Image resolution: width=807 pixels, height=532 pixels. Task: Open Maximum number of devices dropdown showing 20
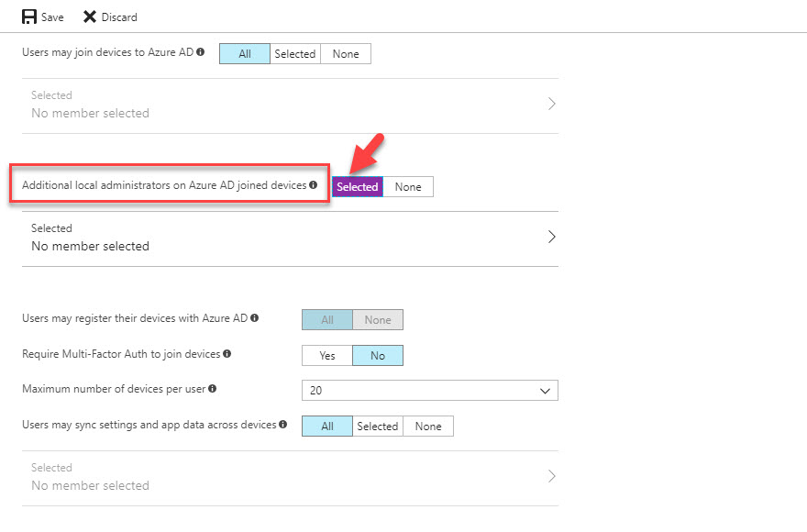pyautogui.click(x=430, y=391)
